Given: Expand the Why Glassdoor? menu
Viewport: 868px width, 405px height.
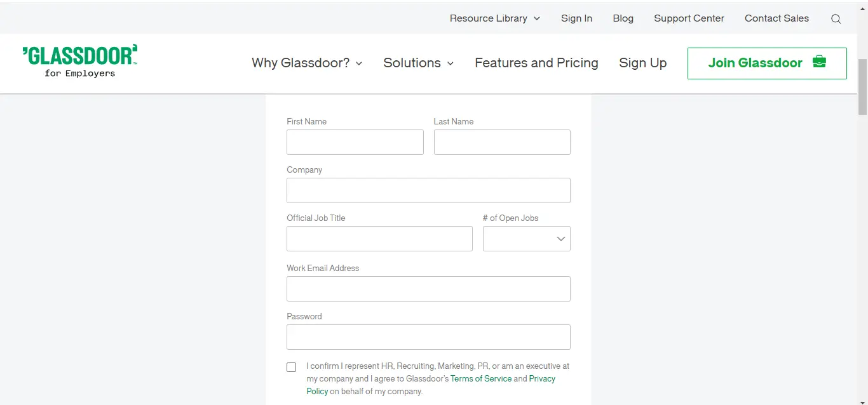Looking at the screenshot, I should click(307, 63).
